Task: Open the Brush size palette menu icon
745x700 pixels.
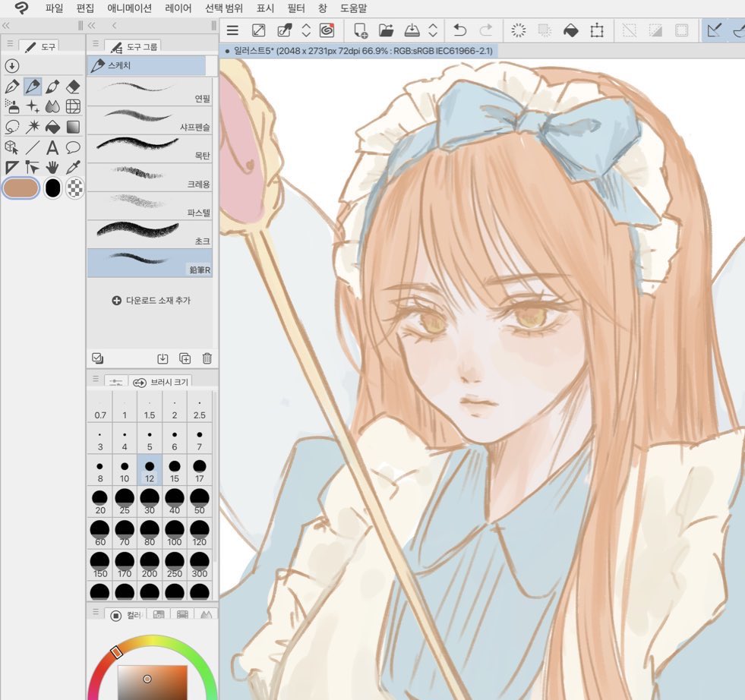Action: [96, 379]
